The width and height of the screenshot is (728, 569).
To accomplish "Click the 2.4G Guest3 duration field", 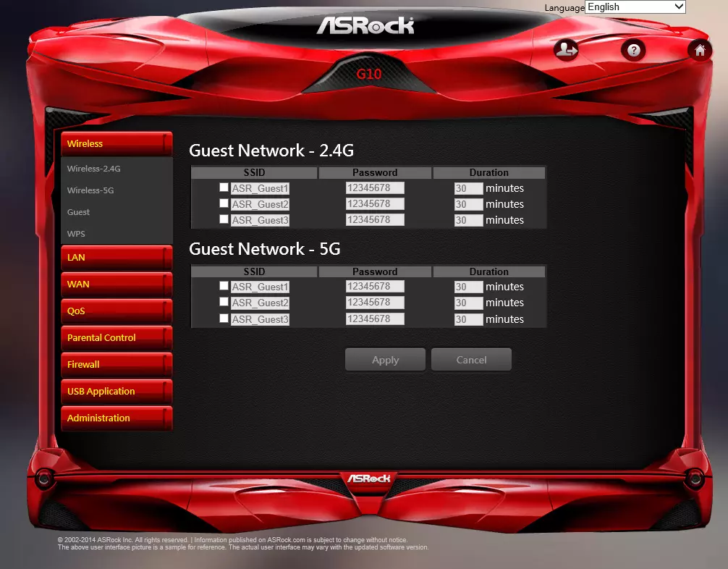I will pyautogui.click(x=468, y=219).
